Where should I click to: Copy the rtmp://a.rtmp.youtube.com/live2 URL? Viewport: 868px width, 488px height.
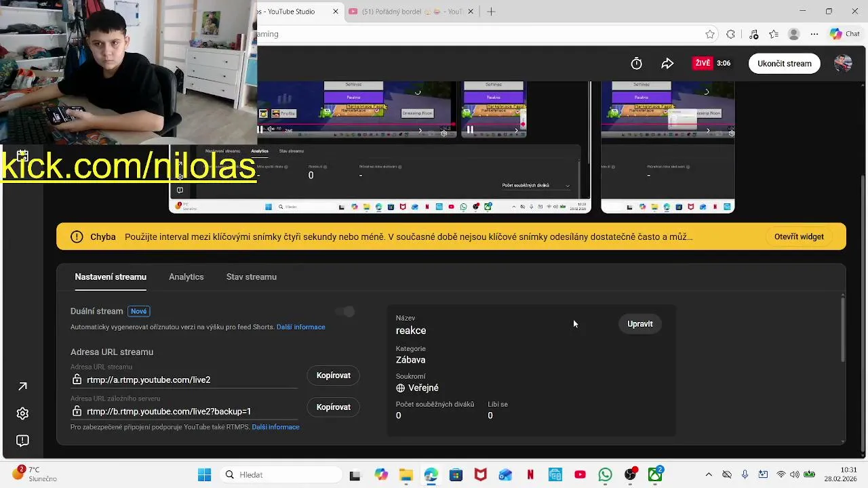[334, 375]
